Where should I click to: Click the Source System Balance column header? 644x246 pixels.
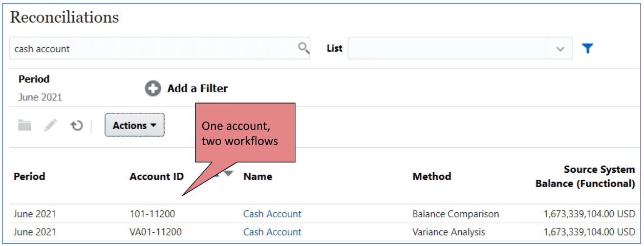pyautogui.click(x=585, y=176)
